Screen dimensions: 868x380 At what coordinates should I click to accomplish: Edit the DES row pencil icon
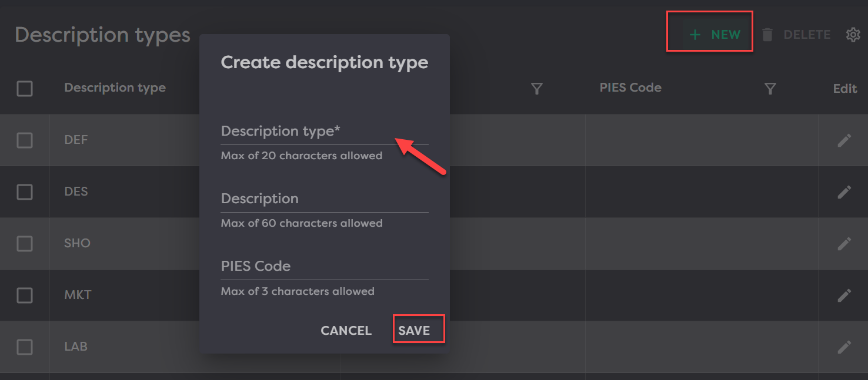tap(844, 192)
